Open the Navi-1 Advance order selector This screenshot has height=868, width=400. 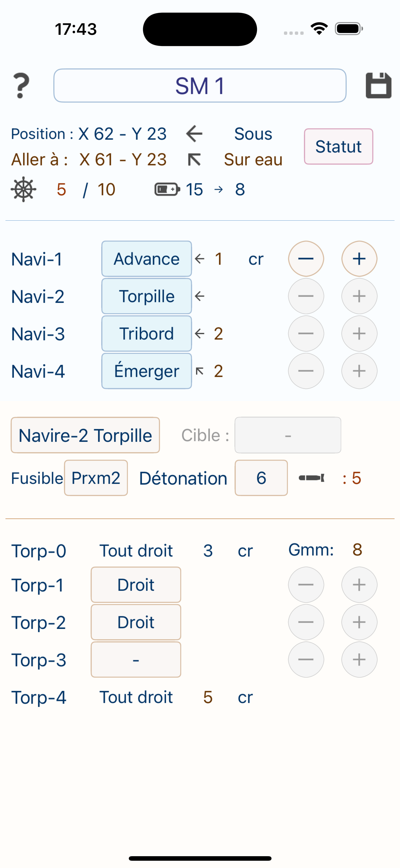click(x=147, y=259)
